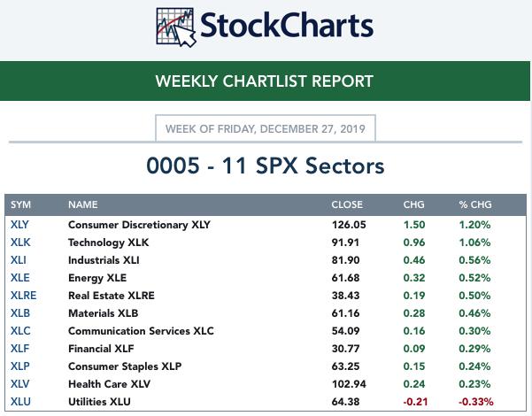Screen dimensions: 532x416
Task: Sort table by CLOSE column header
Action: click(347, 204)
